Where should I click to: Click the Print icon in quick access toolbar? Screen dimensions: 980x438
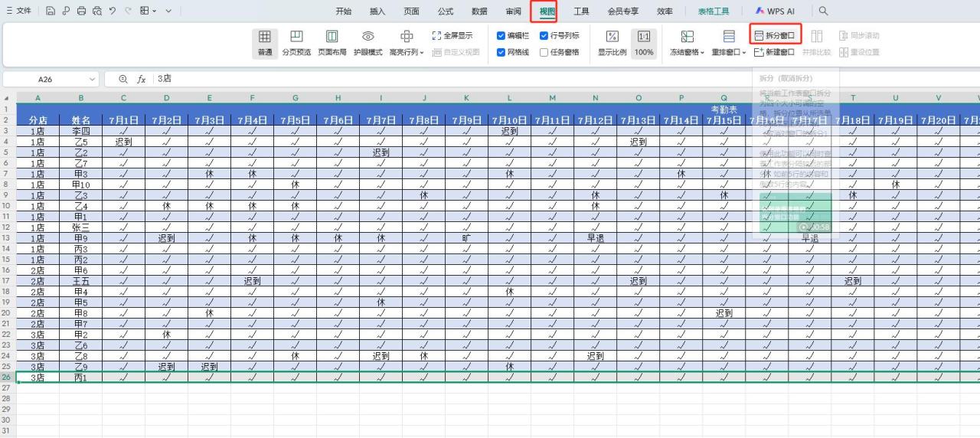point(81,11)
